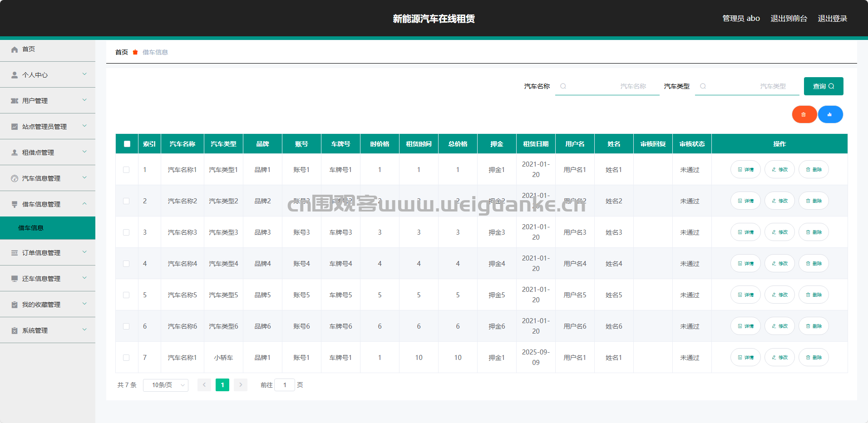Expand the 站点管理员管理 chevron

(84, 126)
